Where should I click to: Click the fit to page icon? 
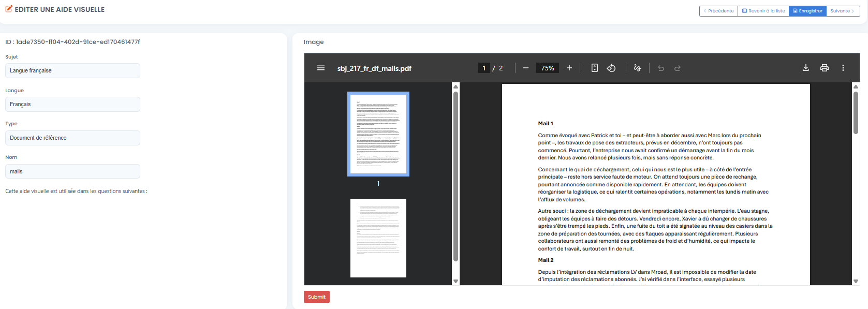(x=595, y=68)
